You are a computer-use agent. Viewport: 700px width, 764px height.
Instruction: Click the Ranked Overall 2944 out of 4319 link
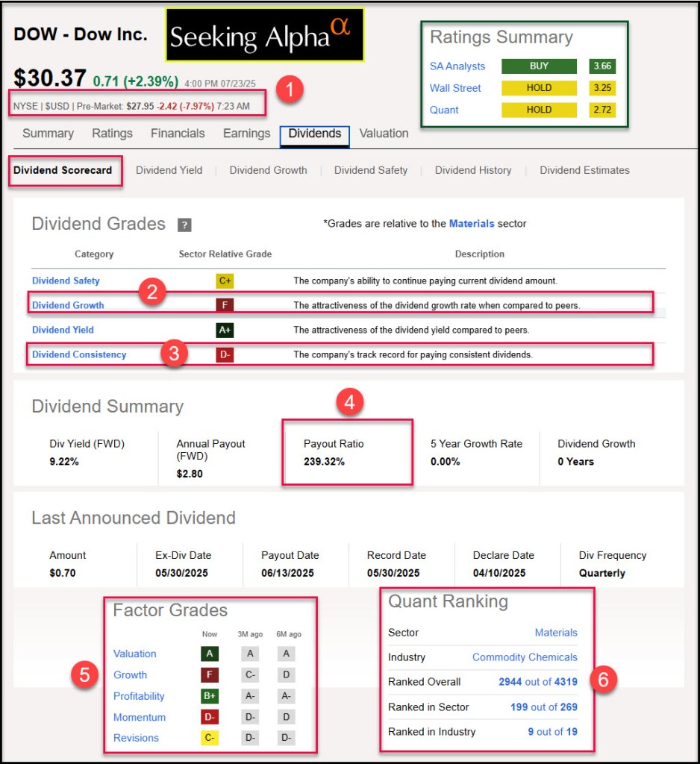click(x=537, y=682)
